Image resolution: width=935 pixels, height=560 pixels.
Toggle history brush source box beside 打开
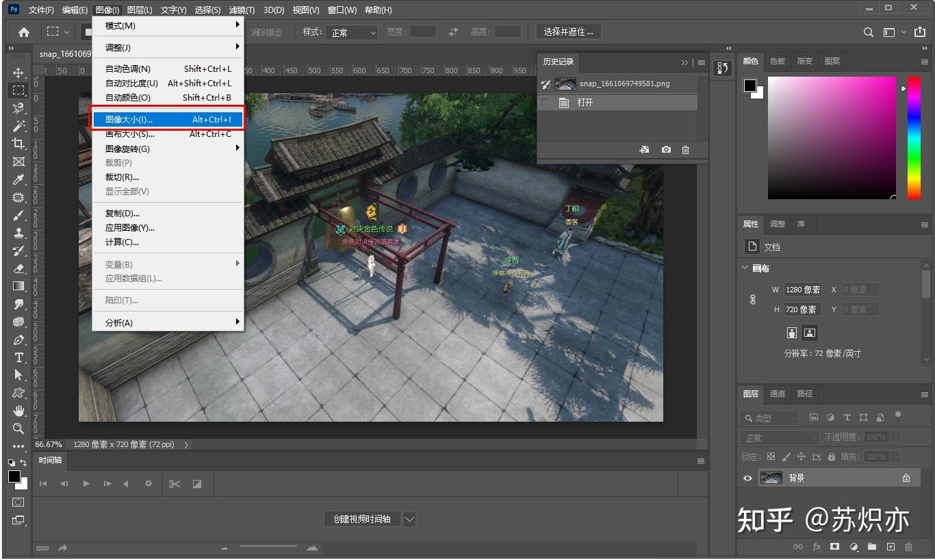point(546,103)
